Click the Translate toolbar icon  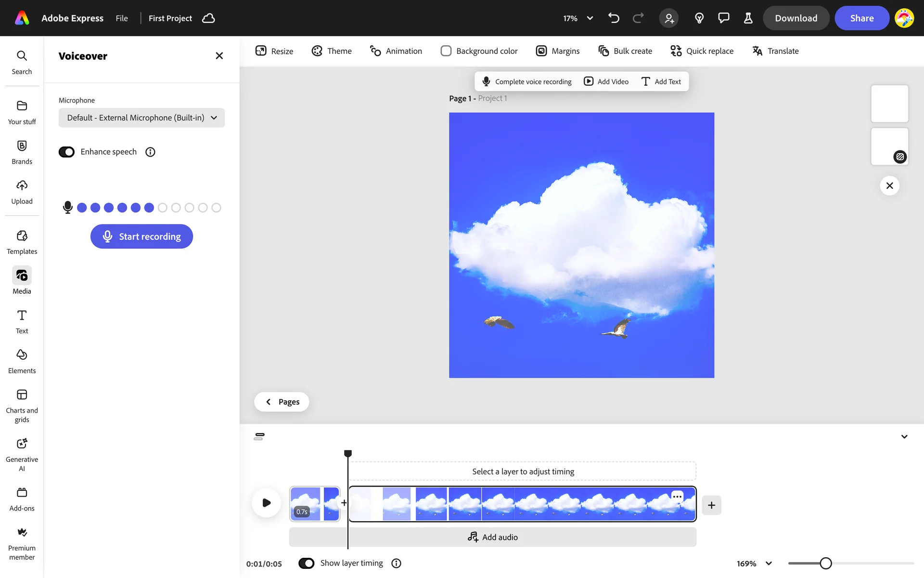pyautogui.click(x=757, y=51)
